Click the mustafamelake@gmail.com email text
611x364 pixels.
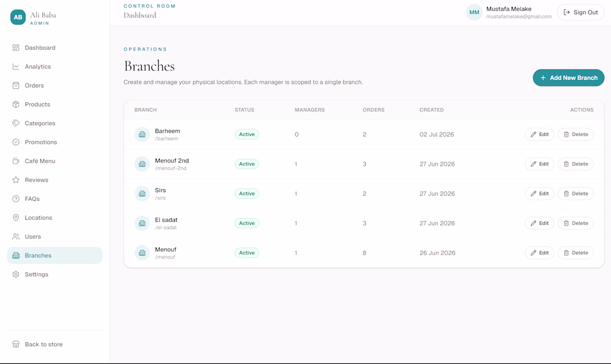[x=519, y=16]
